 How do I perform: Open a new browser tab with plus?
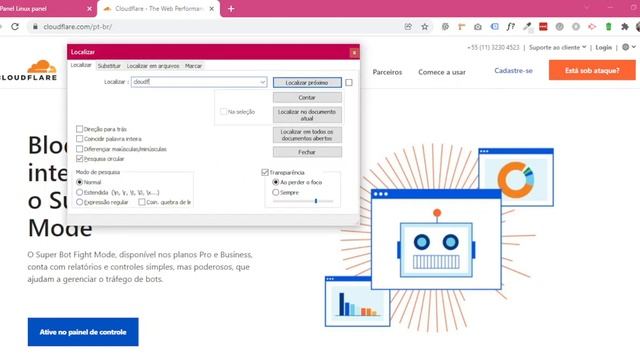tap(231, 9)
